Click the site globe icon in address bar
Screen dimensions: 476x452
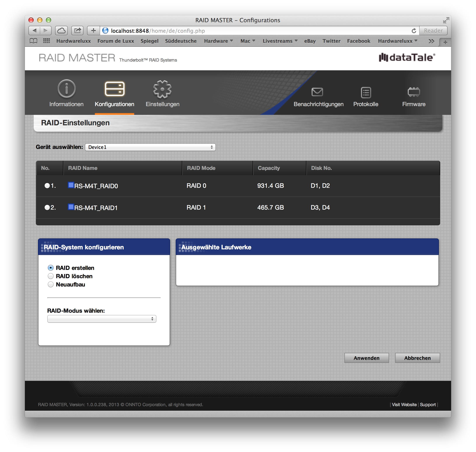click(105, 31)
